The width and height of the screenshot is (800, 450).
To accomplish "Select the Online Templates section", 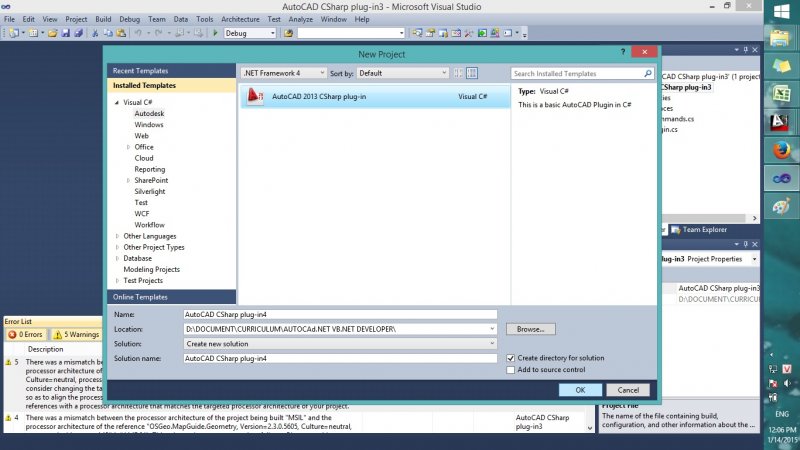I will click(171, 297).
